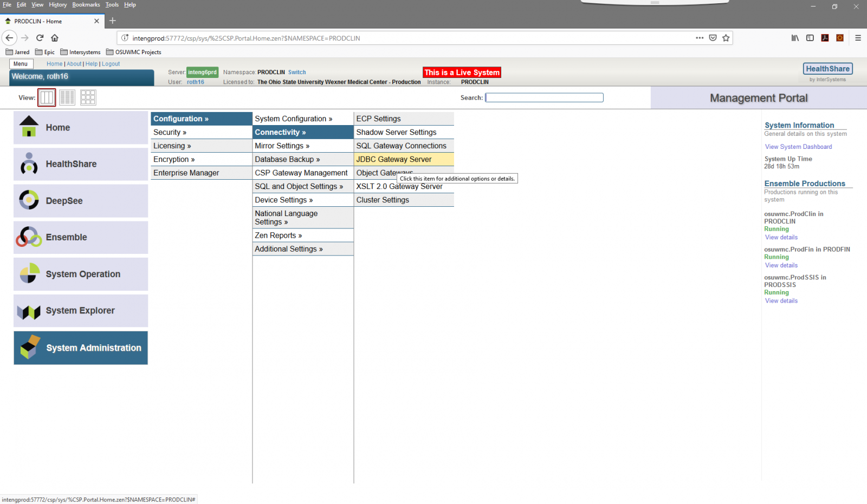Expand SQL and Object Settings submenu

303,186
